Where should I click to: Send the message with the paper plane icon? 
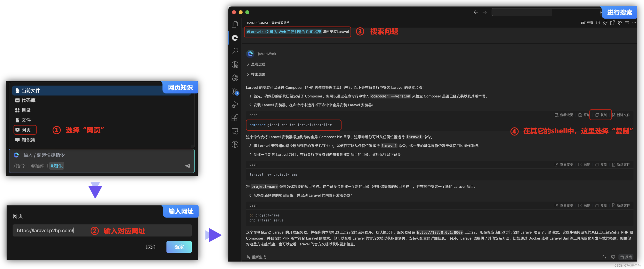click(188, 166)
